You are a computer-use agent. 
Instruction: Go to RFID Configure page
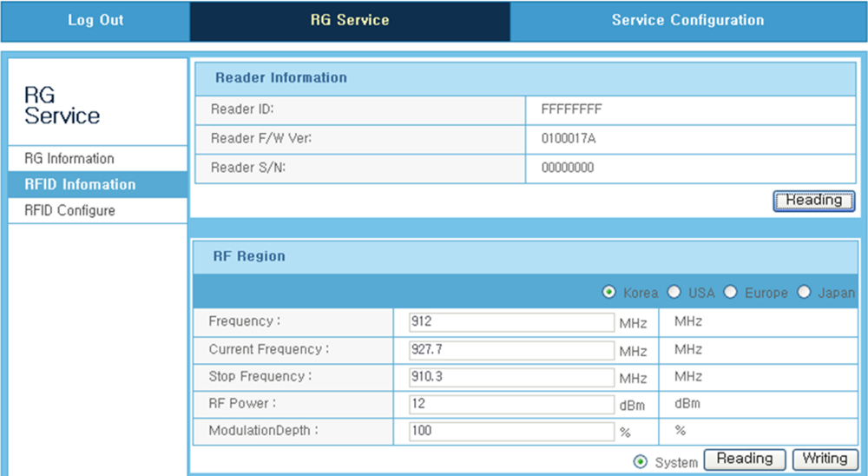(69, 210)
